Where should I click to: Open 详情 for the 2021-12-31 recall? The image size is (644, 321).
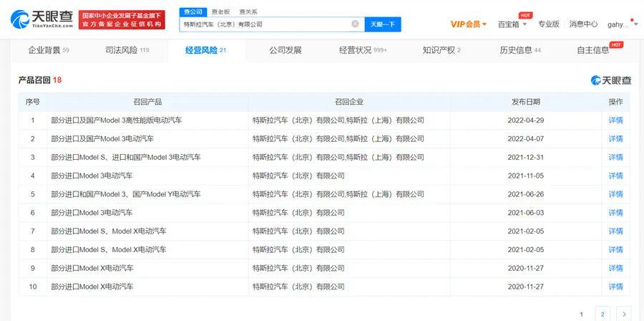coord(615,158)
